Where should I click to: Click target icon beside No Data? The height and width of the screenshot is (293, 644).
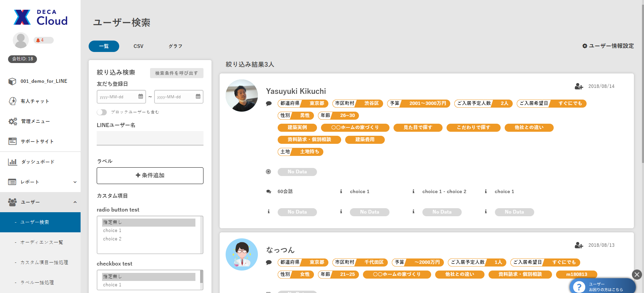point(268,172)
